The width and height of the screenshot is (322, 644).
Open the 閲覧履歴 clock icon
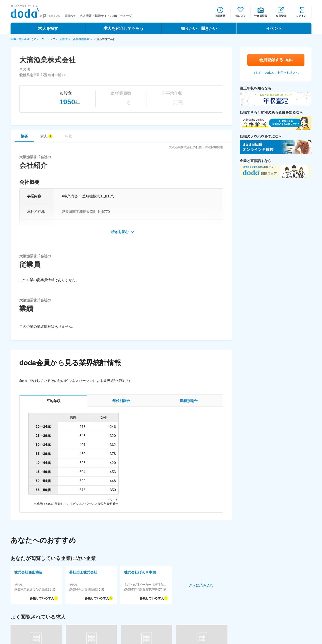pos(220,12)
